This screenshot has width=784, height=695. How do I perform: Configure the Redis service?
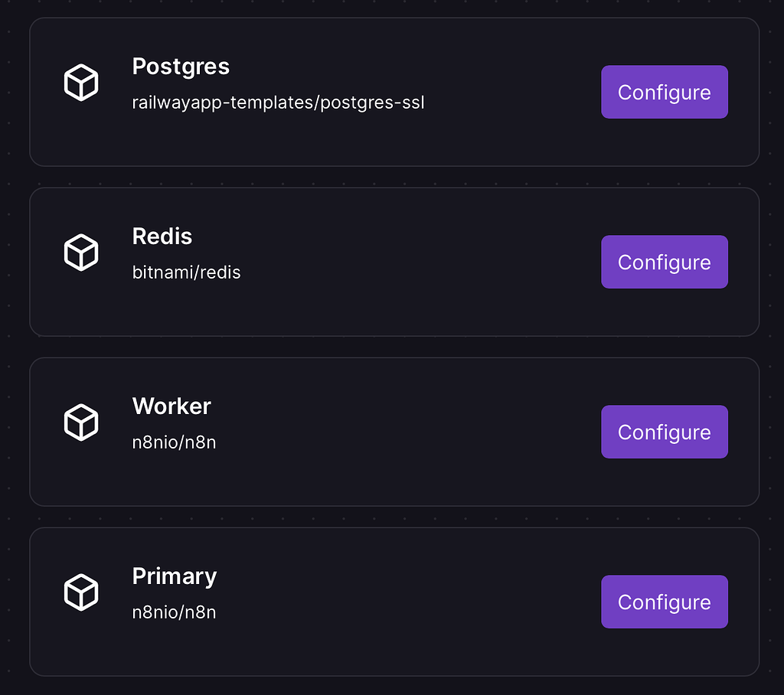pos(665,262)
